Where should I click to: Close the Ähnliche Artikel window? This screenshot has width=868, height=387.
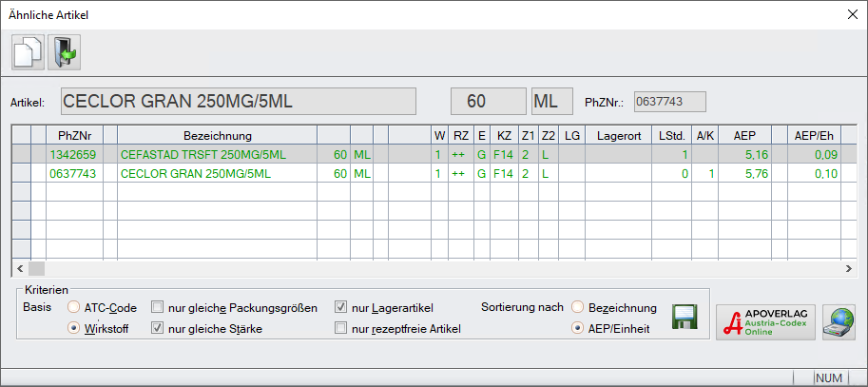pos(853,15)
